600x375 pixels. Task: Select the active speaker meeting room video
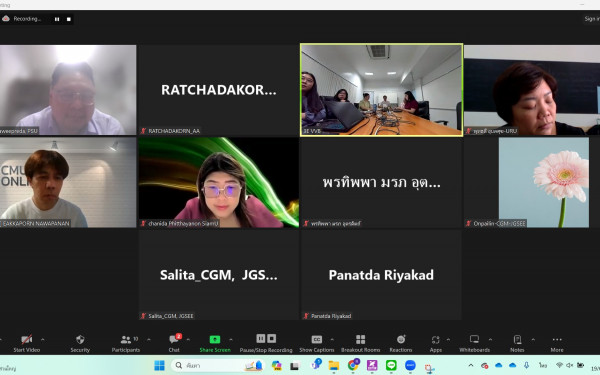click(382, 90)
